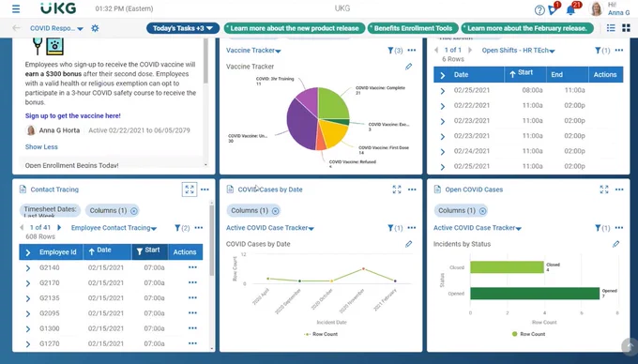Switch to list view layout icon
Viewport: 638px width, 364px height.
[611, 28]
